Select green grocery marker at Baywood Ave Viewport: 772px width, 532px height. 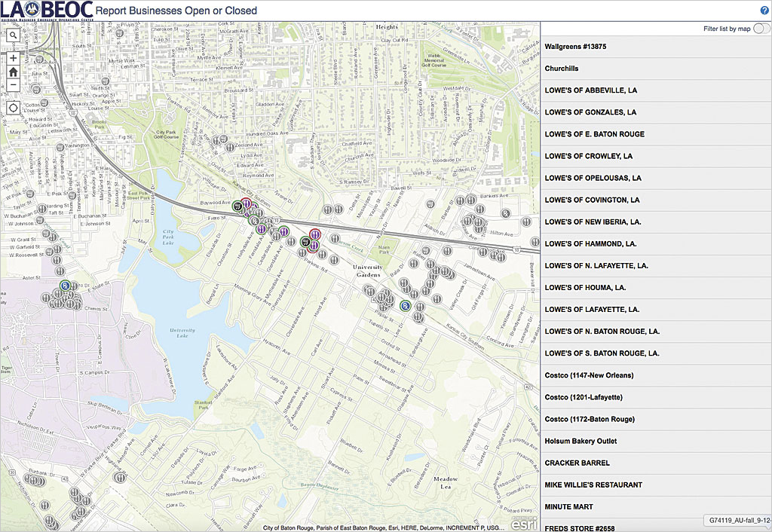[x=238, y=206]
